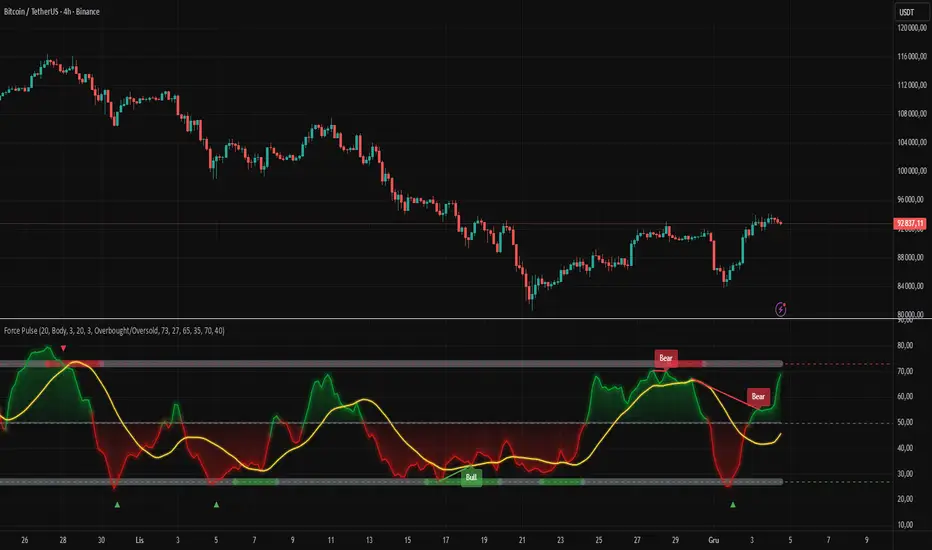Click date 21 on the time axis

tap(522, 540)
